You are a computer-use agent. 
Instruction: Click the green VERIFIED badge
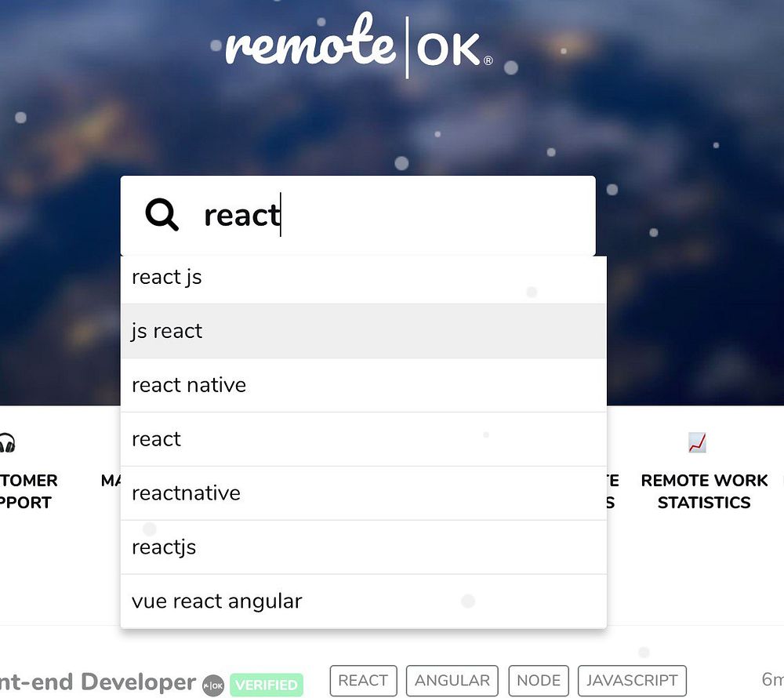coord(267,685)
